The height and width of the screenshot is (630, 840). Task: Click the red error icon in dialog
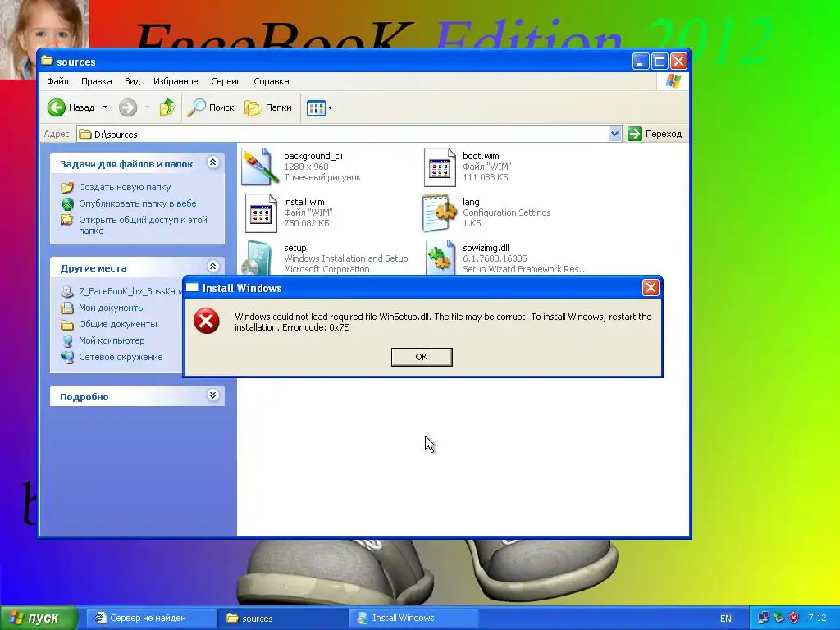[x=206, y=321]
